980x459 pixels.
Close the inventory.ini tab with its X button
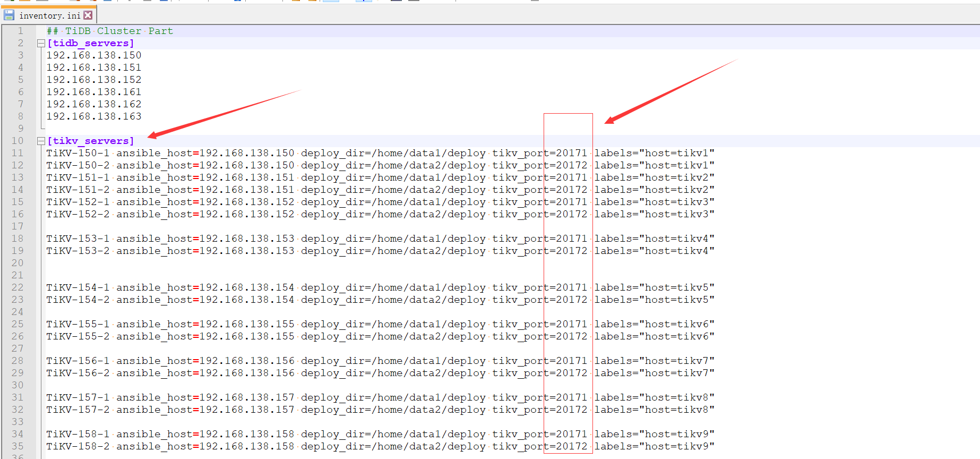88,15
